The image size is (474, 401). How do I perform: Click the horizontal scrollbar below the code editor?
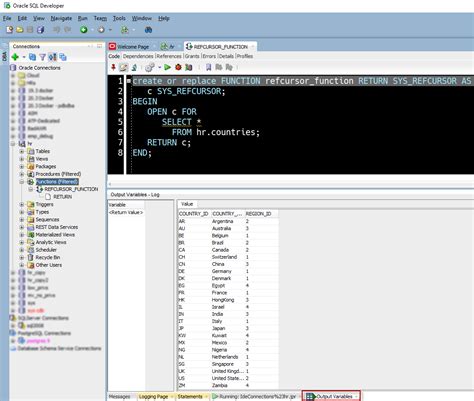pyautogui.click(x=291, y=184)
